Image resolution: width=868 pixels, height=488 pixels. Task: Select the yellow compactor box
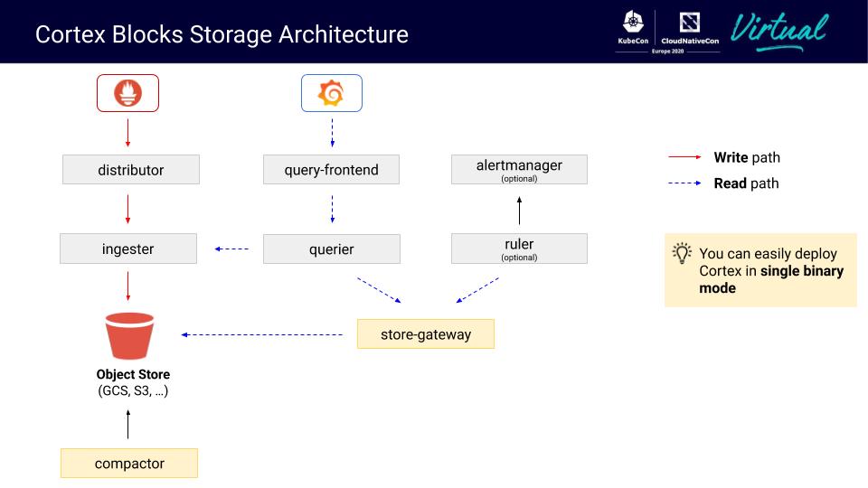(129, 464)
